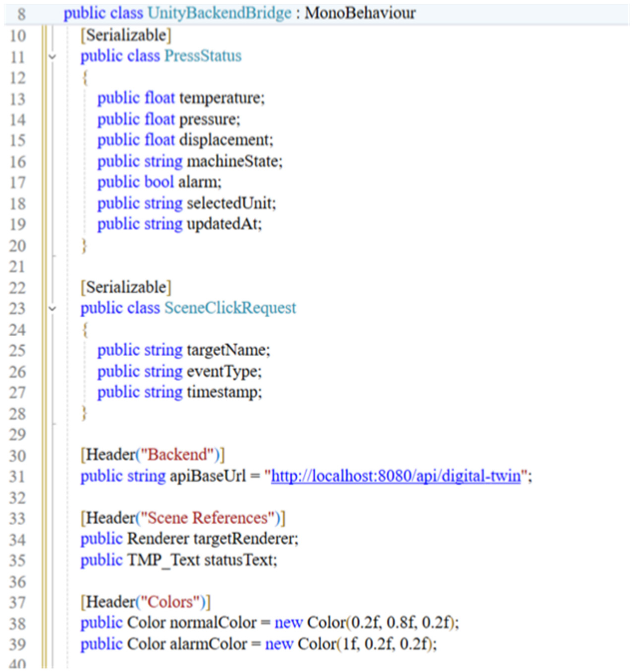Screen dimensions: 632x672
Task: Click the PressStatus class name
Action: click(203, 56)
